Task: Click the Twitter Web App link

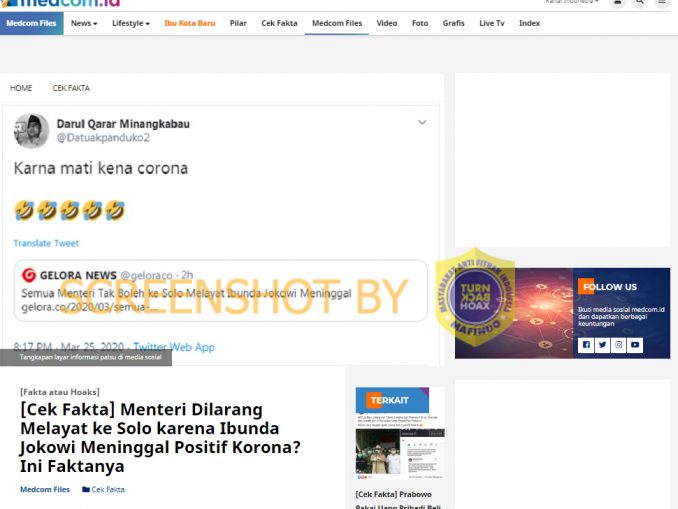Action: pos(174,347)
